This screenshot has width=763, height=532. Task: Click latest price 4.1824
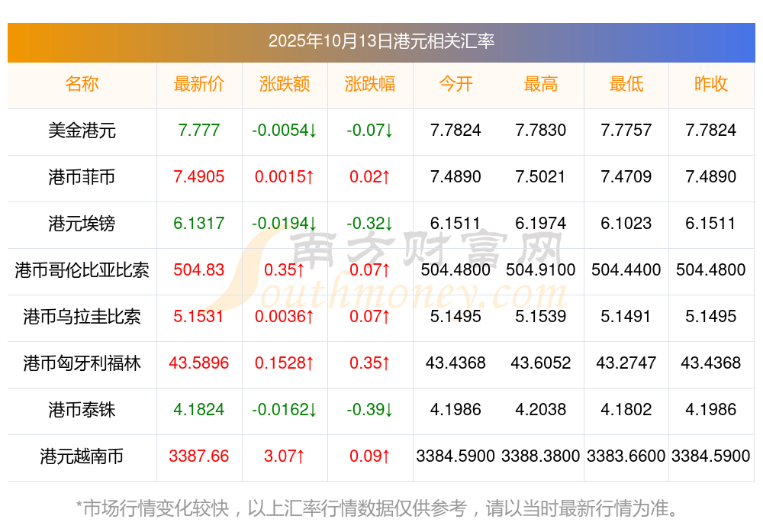[x=199, y=410]
